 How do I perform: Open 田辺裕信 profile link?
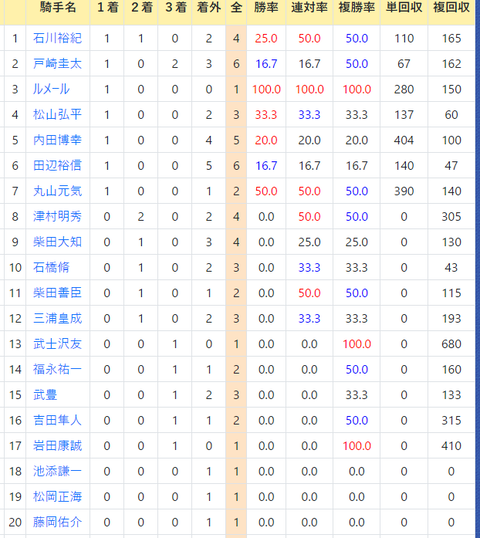click(57, 165)
